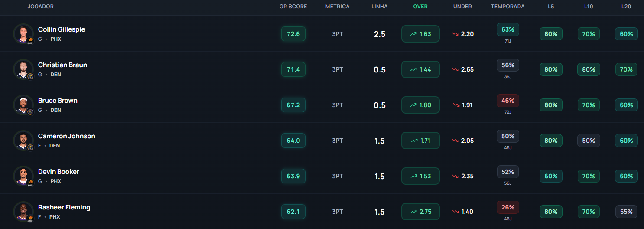Select Over 1.44 odds for Christian Braun
Image resolution: width=644 pixels, height=229 pixels.
point(420,69)
